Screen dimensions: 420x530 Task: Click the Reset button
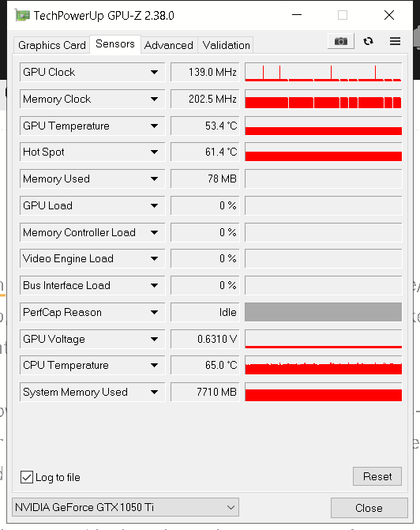[377, 476]
